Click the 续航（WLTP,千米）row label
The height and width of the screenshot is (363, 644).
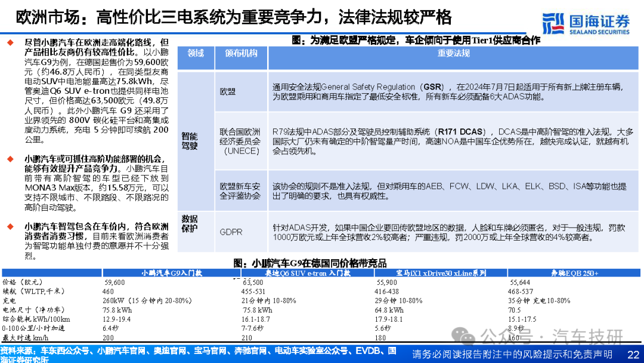(33, 291)
